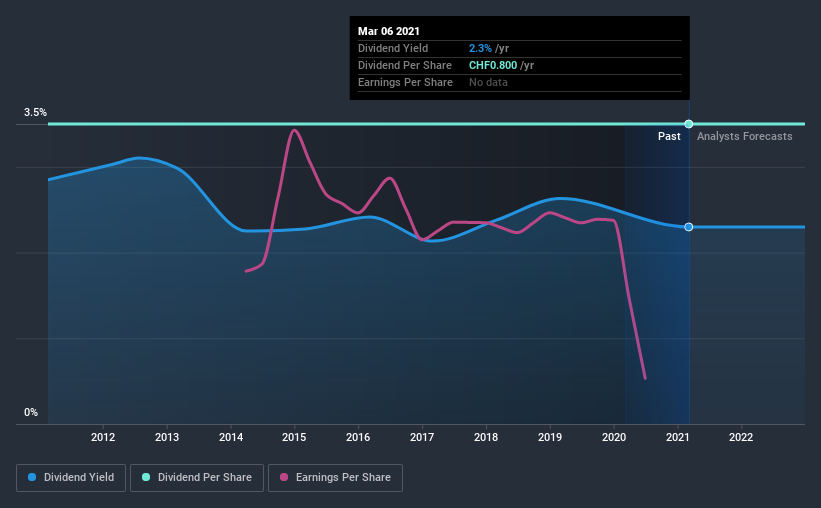The width and height of the screenshot is (821, 508).
Task: Click the CHF0.800 dividend per share value
Action: click(493, 65)
